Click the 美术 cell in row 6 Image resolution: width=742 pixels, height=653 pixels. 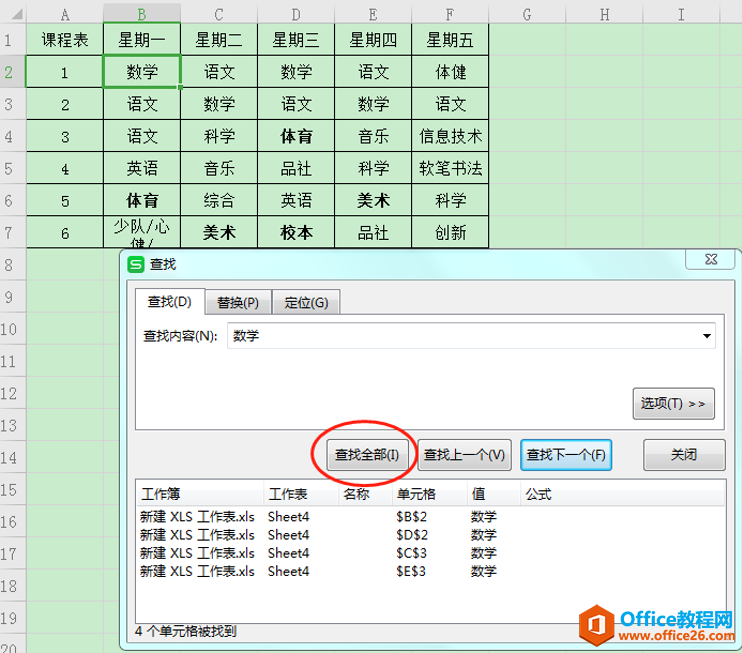(373, 201)
